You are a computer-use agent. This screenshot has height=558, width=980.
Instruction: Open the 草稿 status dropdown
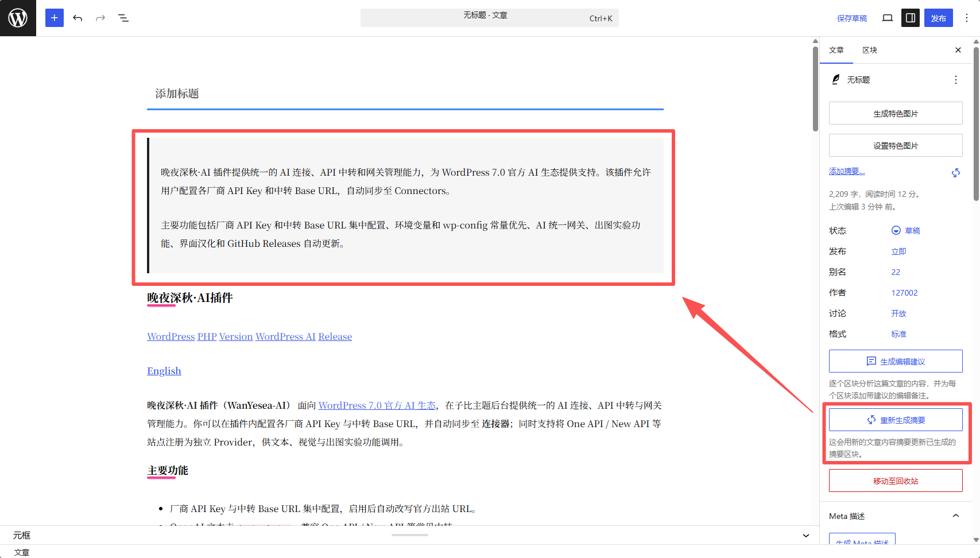[x=906, y=231]
